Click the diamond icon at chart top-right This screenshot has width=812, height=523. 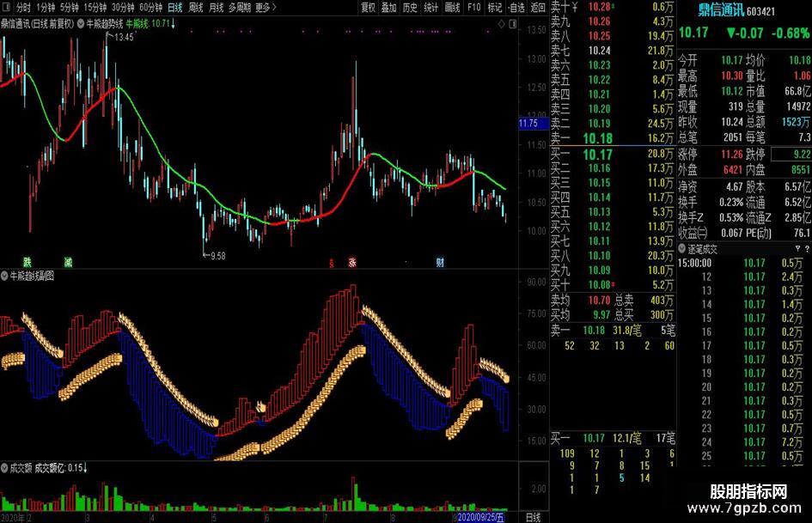point(501,24)
